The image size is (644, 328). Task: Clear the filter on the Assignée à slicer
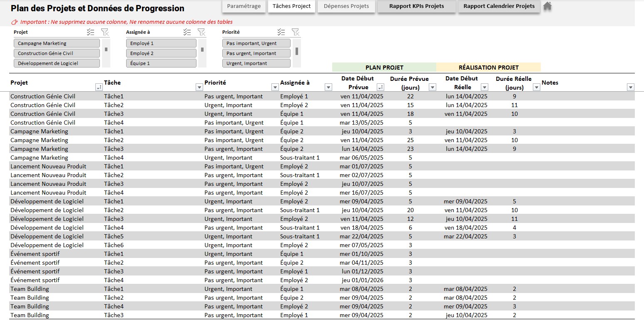coord(201,32)
